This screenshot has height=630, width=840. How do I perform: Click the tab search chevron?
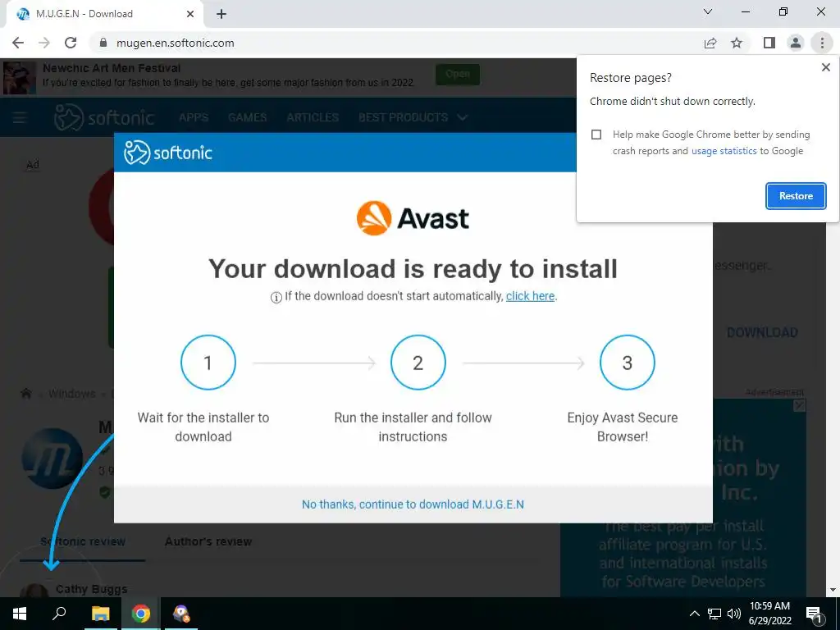[708, 11]
